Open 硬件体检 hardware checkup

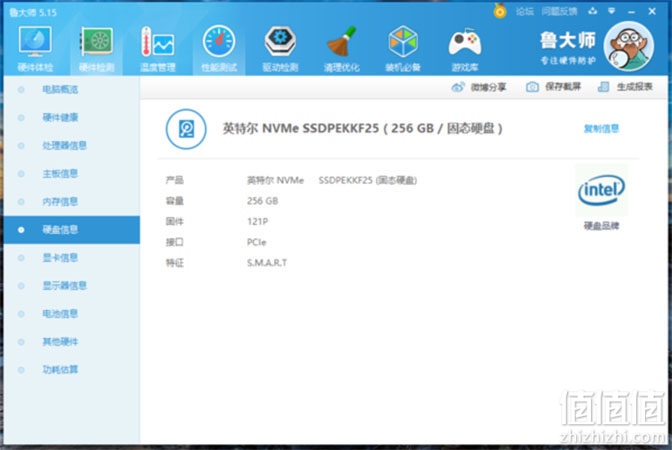pos(35,48)
